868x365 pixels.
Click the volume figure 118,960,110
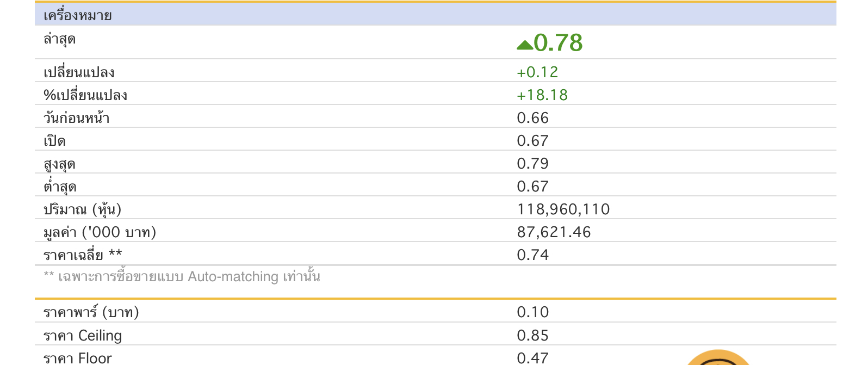pyautogui.click(x=563, y=209)
